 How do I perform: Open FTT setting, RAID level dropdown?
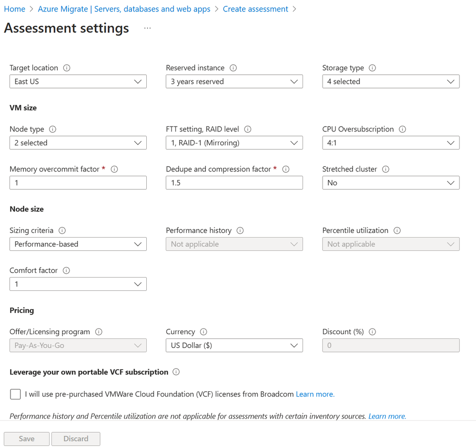tap(234, 143)
